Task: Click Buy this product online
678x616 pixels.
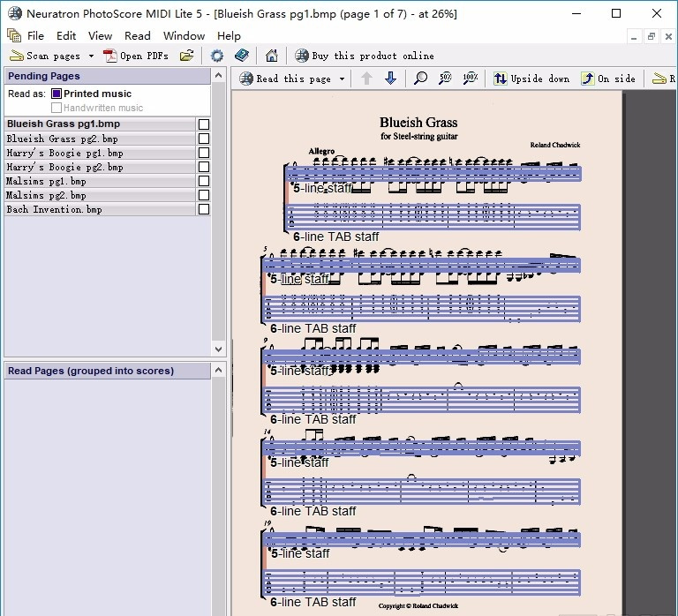Action: (x=364, y=56)
